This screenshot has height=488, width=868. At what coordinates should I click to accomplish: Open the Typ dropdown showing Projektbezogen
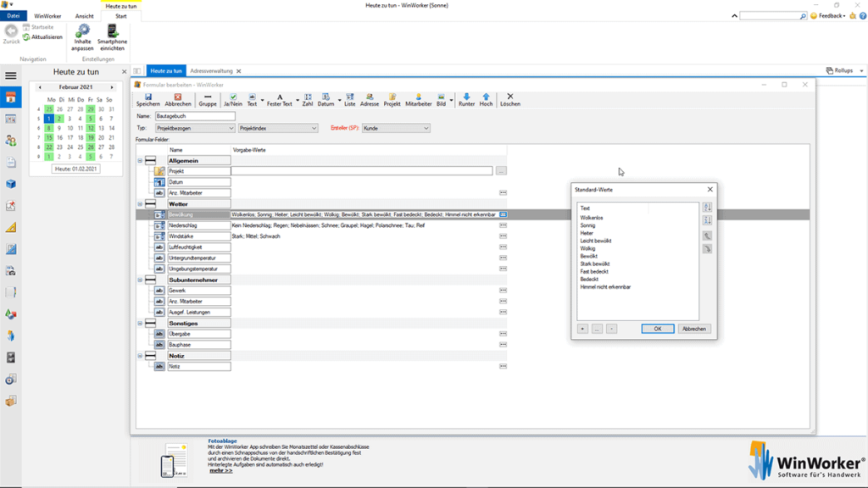(196, 129)
